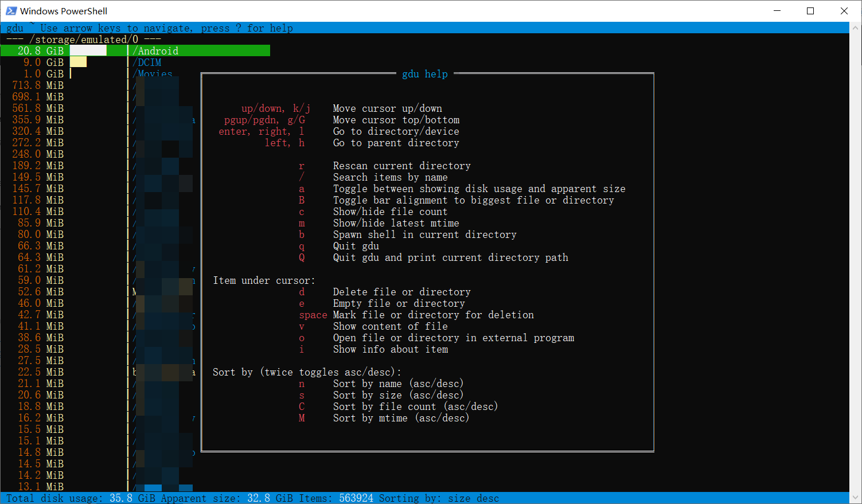Click the PowerShell icon in the title bar

click(x=11, y=11)
